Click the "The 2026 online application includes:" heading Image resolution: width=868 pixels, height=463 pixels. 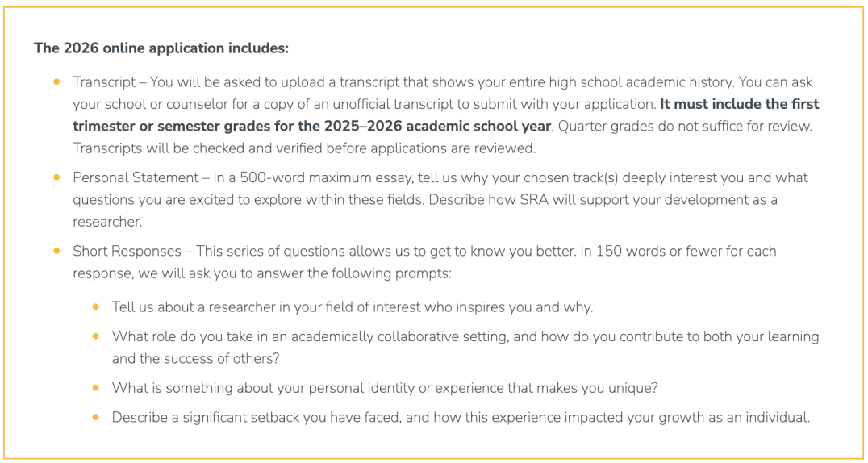161,48
